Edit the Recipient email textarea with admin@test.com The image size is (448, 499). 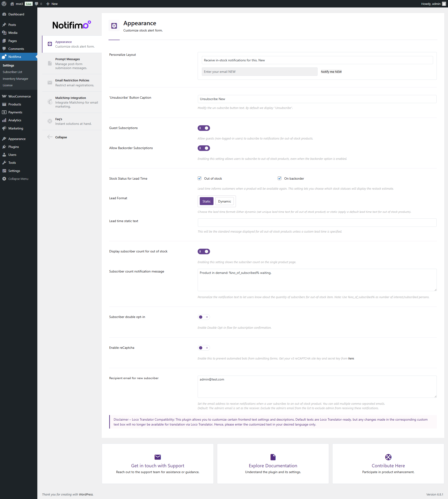coord(317,387)
